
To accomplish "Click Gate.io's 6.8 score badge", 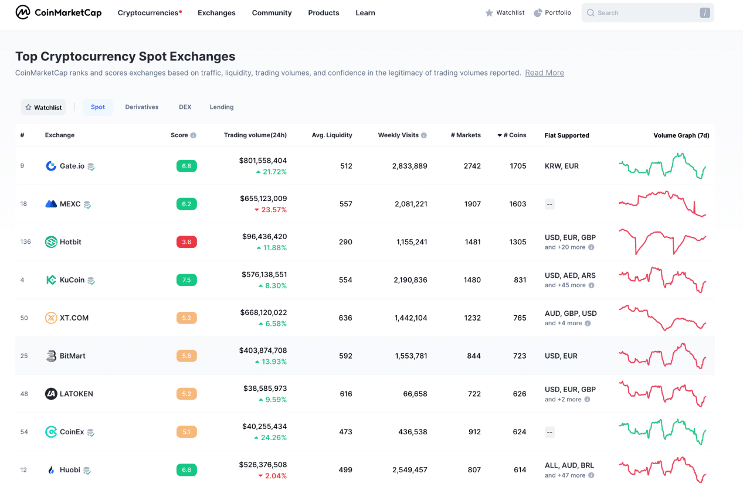I will tap(187, 166).
